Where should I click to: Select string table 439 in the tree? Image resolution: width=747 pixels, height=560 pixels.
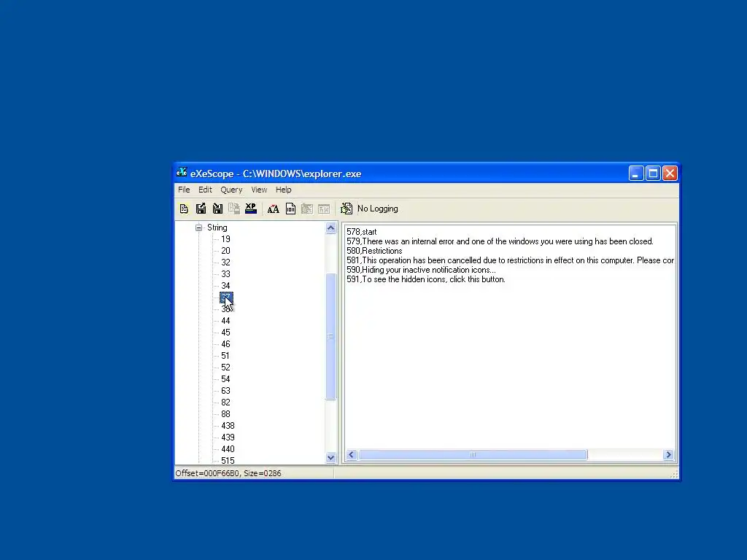click(x=228, y=437)
